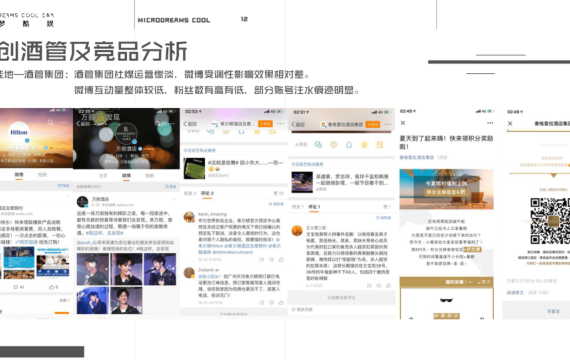Tap the round Hilton avatar logo
Viewport: 570px width, 360px height.
coord(19,132)
